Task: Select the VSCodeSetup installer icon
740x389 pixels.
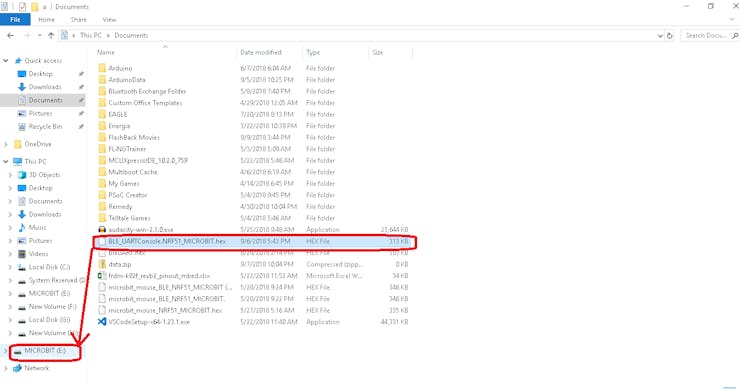Action: pos(102,322)
